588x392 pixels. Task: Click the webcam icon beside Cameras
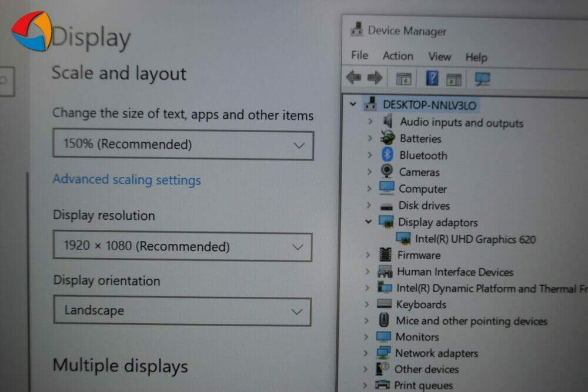[x=387, y=171]
